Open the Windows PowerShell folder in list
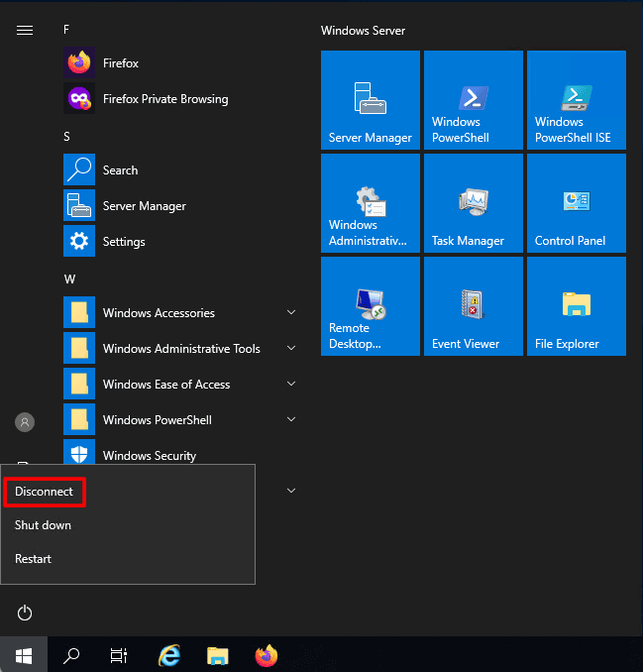 point(180,419)
